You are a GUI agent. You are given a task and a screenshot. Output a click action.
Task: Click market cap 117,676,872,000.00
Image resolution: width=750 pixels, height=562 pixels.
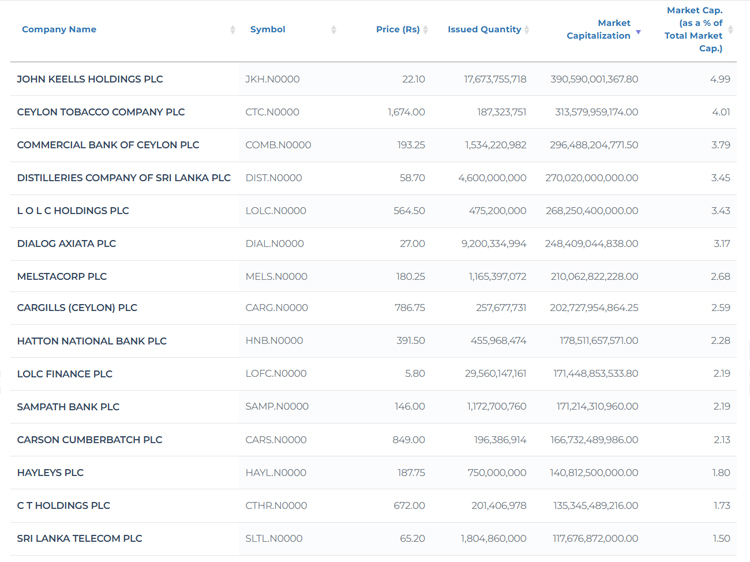pos(596,539)
